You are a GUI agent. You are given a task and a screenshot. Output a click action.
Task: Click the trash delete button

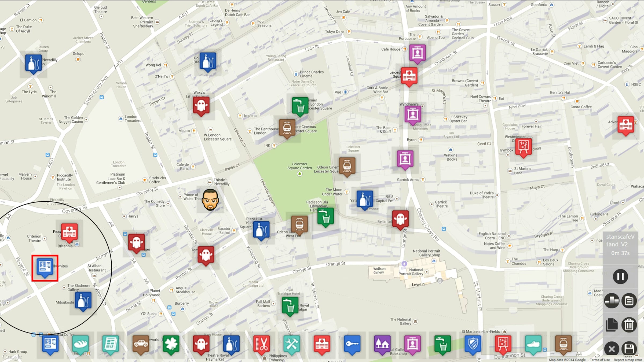(629, 325)
